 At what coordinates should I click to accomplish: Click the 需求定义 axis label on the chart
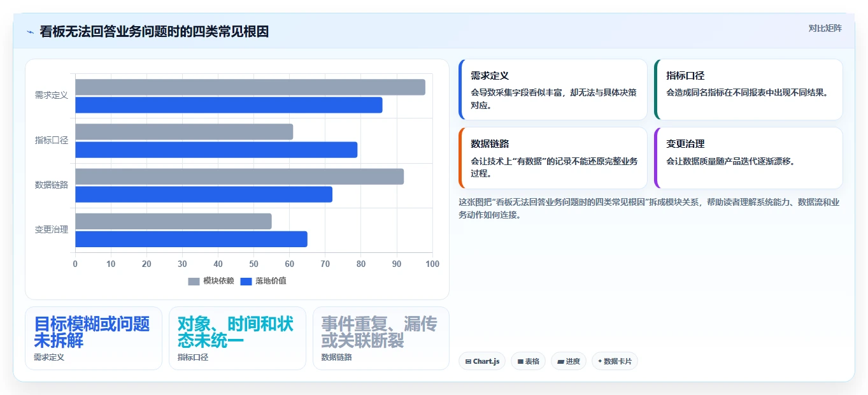point(51,96)
